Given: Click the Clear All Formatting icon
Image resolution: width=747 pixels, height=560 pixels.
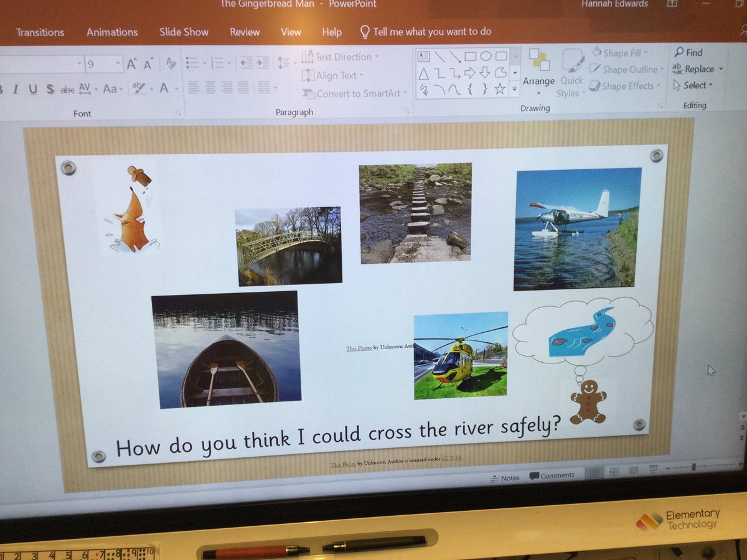Looking at the screenshot, I should point(170,63).
